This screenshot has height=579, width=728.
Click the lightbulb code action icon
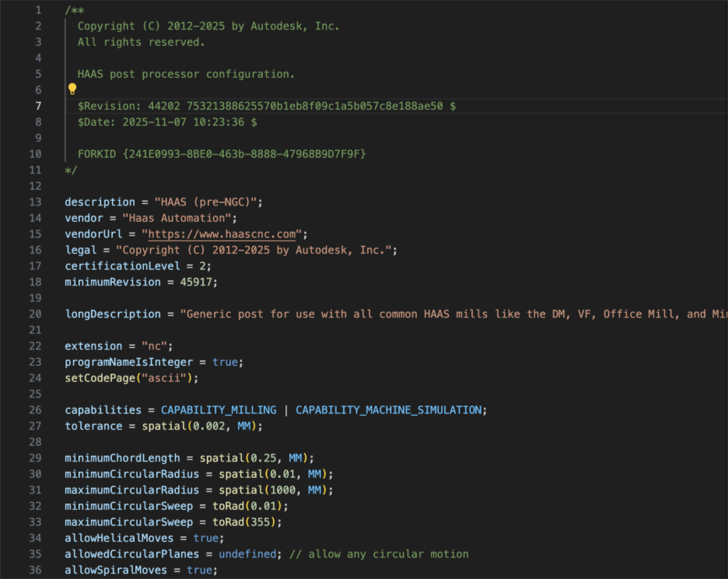(72, 89)
